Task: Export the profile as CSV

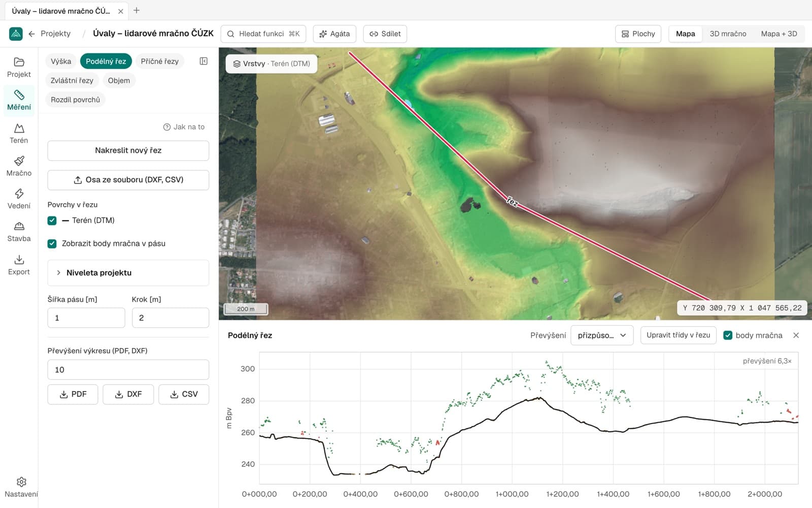Action: click(184, 394)
